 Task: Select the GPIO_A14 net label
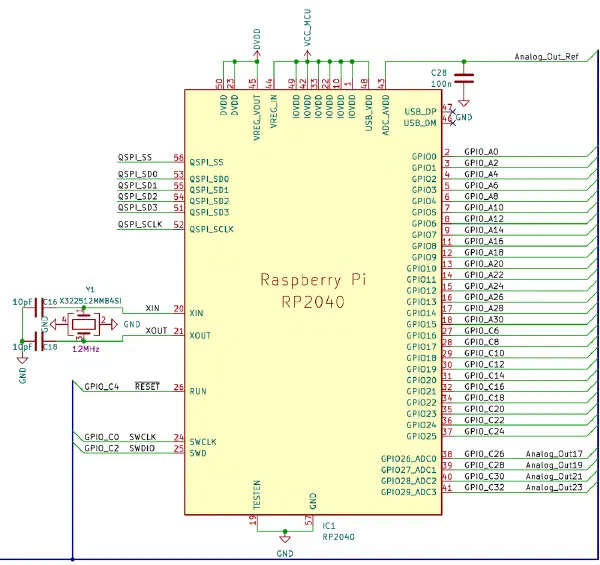click(484, 230)
